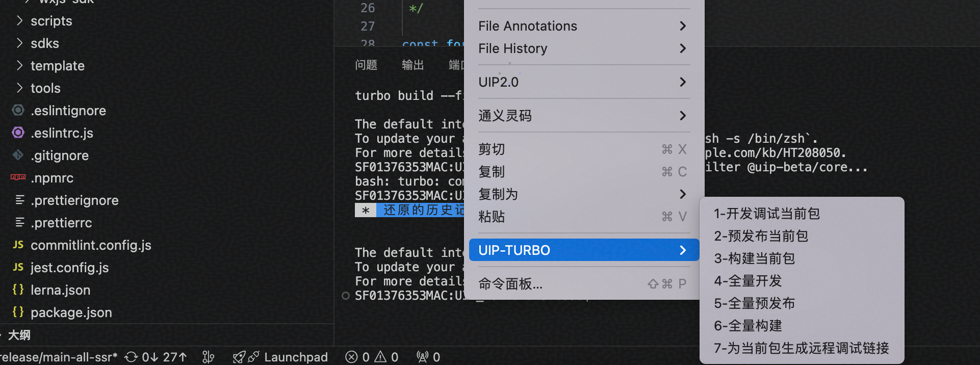Open the File History submenu arrow

tap(683, 48)
